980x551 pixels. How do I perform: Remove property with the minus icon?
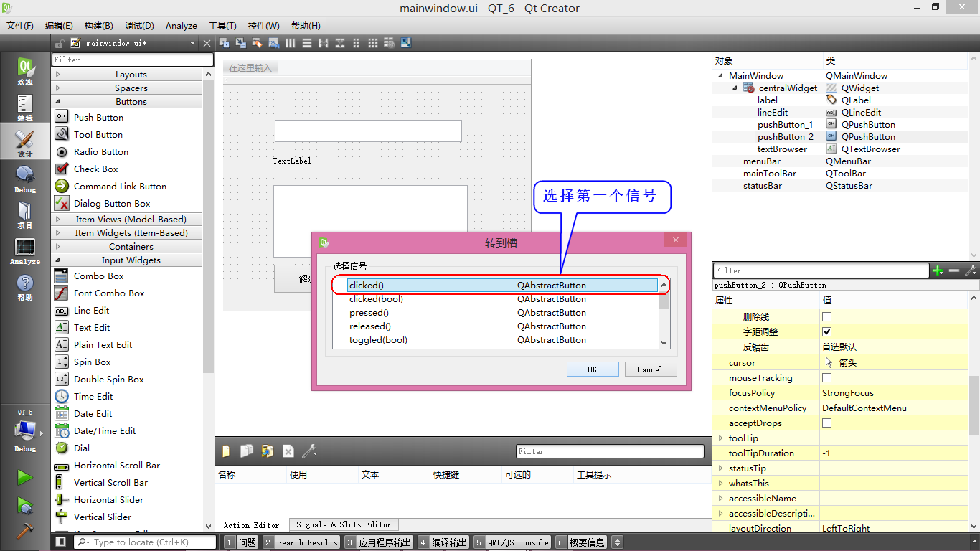click(x=954, y=270)
